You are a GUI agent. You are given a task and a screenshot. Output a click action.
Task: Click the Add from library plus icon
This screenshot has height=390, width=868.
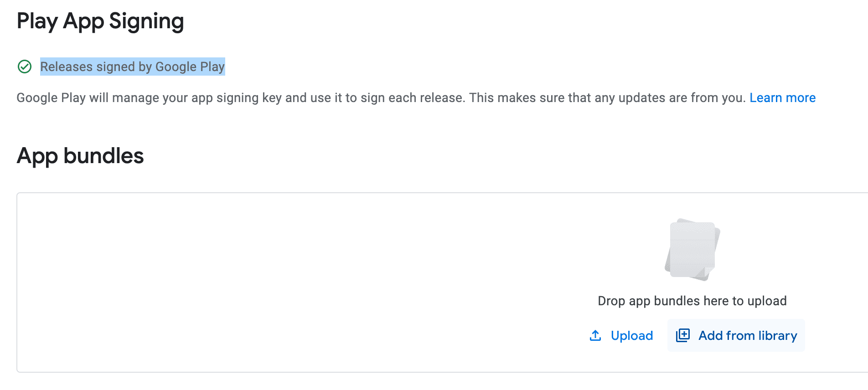click(x=683, y=336)
